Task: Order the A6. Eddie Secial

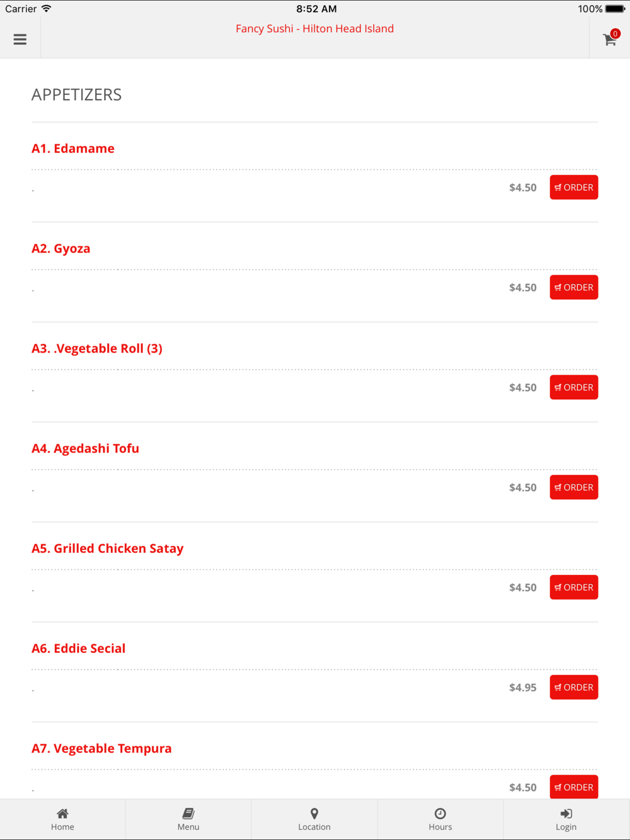Action: [x=574, y=688]
